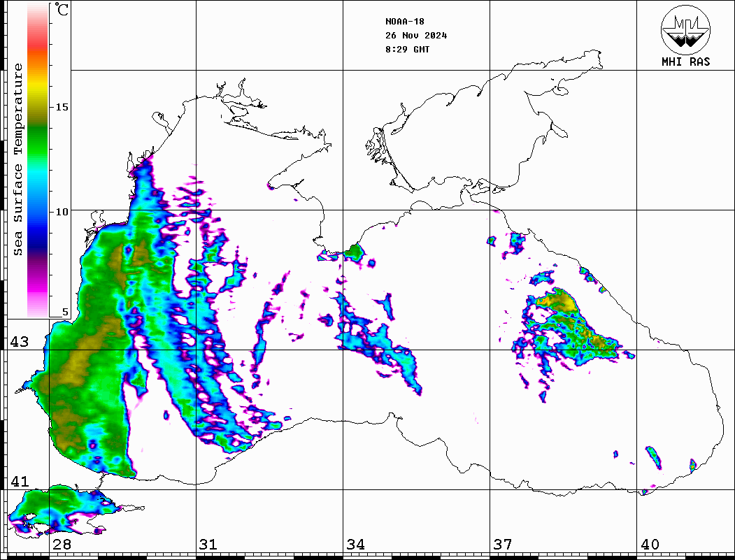Click the longitude label '34'
This screenshot has width=735, height=560.
tap(355, 544)
